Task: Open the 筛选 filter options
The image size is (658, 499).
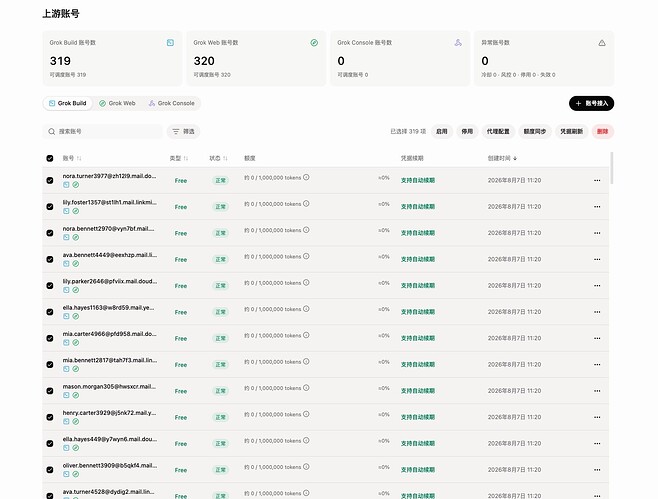Action: click(x=183, y=131)
